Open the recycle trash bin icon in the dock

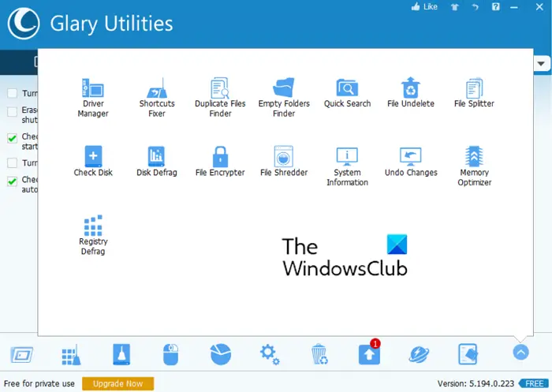[319, 354]
